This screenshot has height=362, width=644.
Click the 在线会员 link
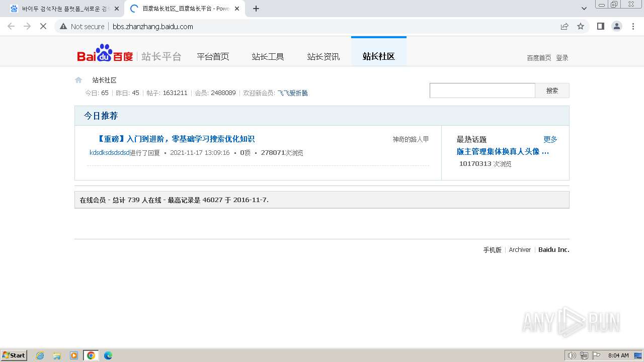tap(93, 200)
